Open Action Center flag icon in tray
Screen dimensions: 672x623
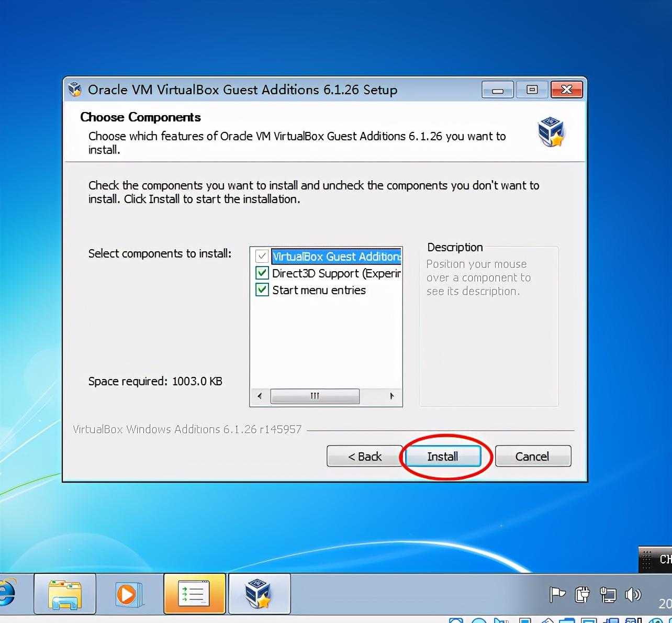point(557,595)
